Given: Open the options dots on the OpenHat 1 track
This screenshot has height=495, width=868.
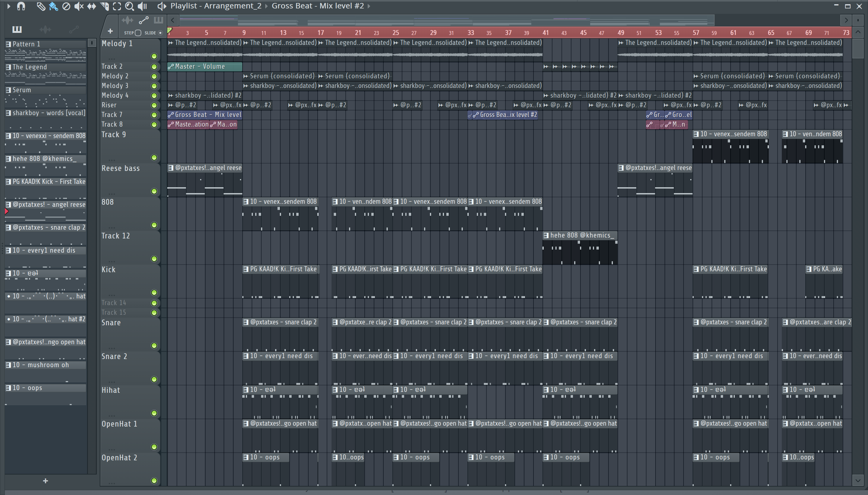Looking at the screenshot, I should [112, 449].
